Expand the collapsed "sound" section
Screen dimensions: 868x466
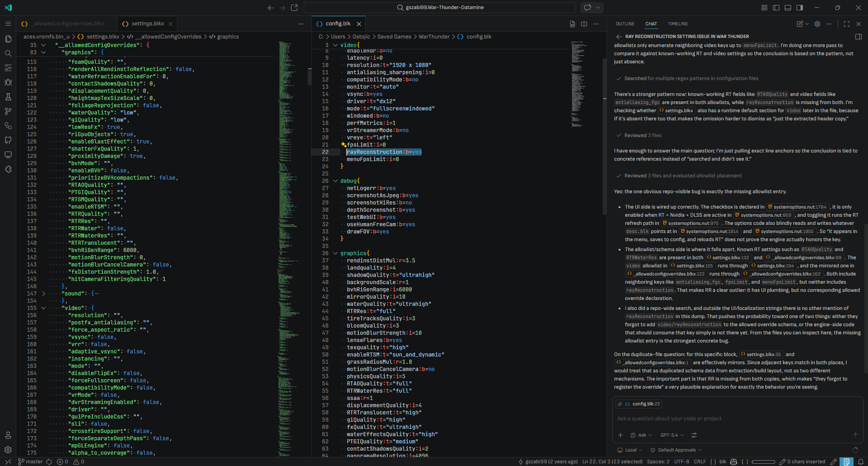(43, 294)
